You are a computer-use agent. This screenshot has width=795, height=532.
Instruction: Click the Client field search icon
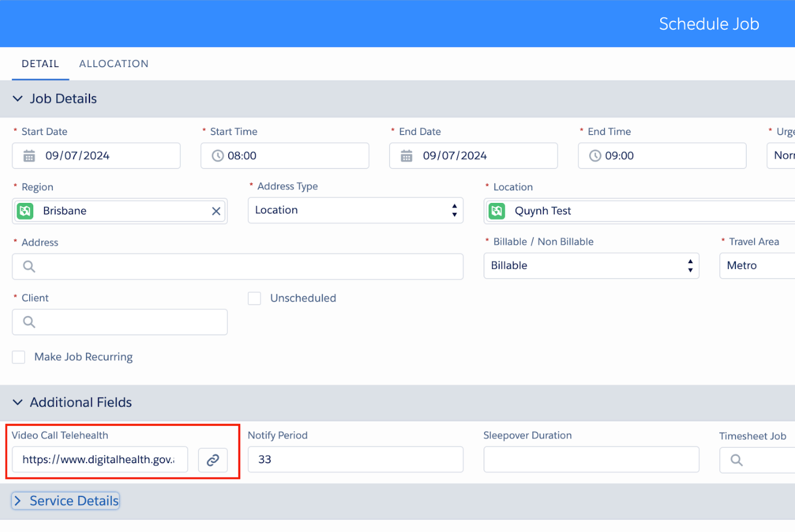[29, 322]
